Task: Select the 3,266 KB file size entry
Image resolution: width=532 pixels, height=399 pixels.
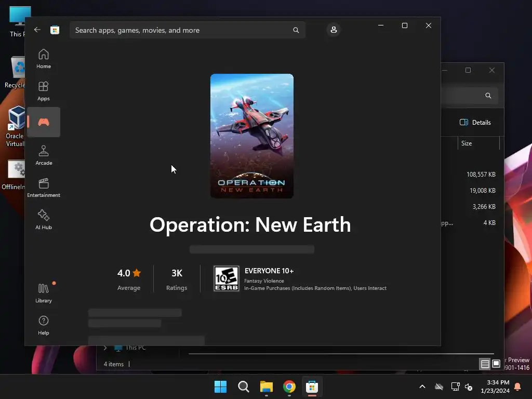Action: 484,207
